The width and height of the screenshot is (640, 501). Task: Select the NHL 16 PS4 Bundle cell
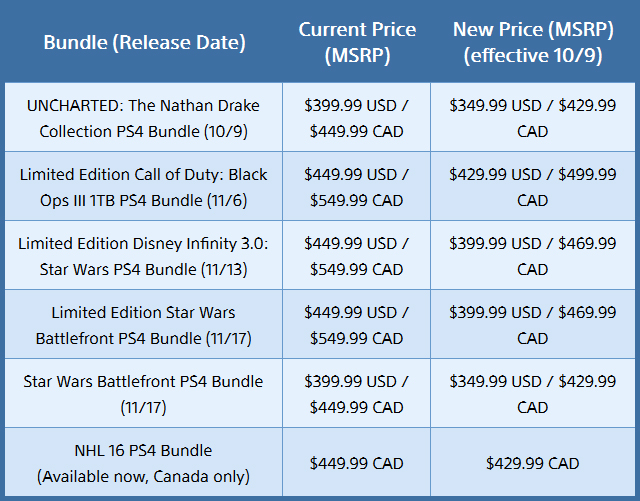pos(144,462)
